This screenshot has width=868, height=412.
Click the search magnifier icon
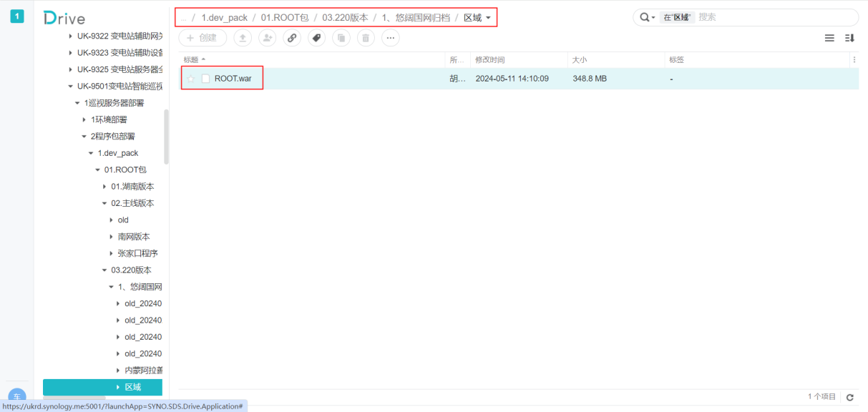[645, 17]
